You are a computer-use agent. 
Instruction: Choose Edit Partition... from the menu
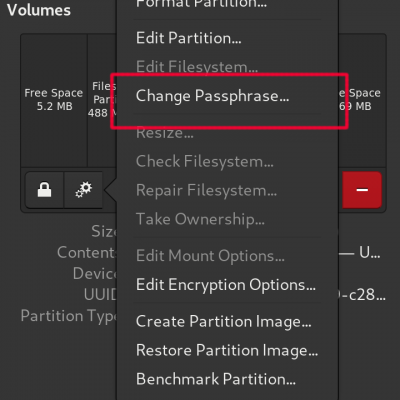(188, 38)
